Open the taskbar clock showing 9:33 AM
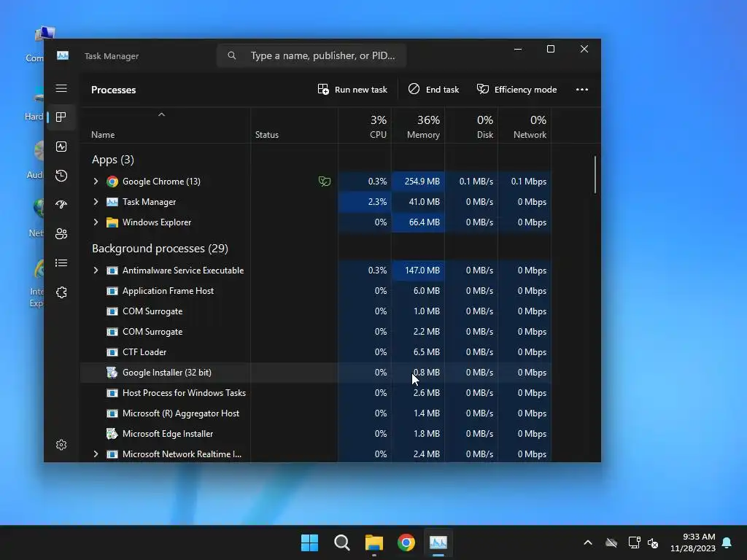The width and height of the screenshot is (747, 560). coord(693,542)
